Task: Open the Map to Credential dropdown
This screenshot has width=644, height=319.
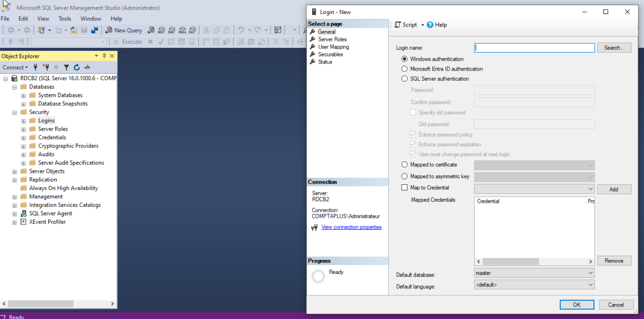Action: pyautogui.click(x=590, y=189)
